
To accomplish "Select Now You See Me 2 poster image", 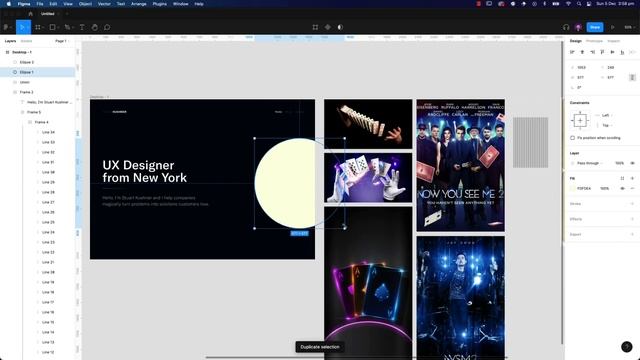I will coord(460,165).
